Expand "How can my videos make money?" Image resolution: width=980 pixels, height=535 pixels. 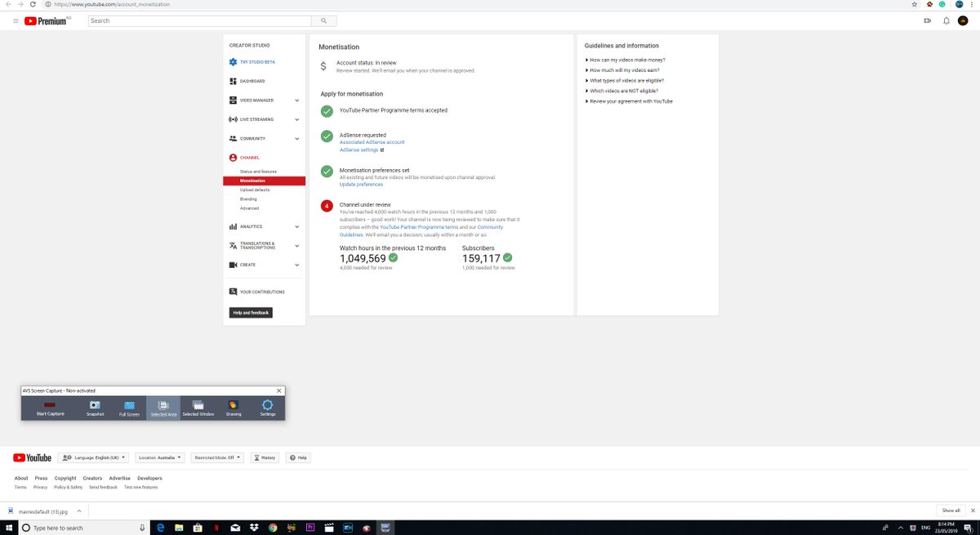pyautogui.click(x=626, y=60)
